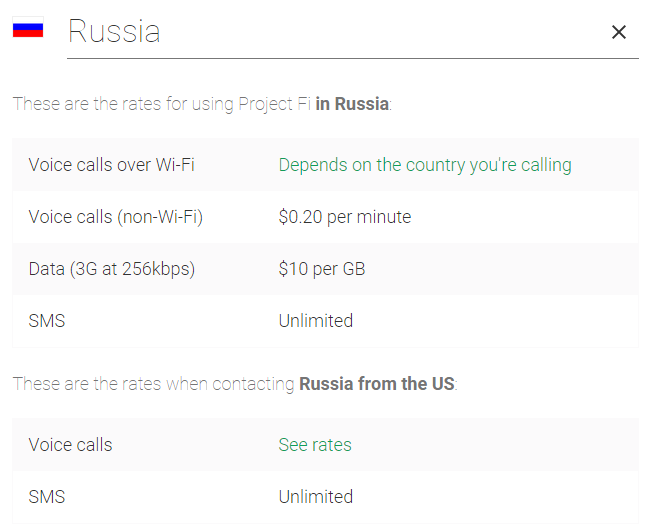The width and height of the screenshot is (648, 525).
Task: Click the Voice calls label in US table
Action: (x=70, y=445)
